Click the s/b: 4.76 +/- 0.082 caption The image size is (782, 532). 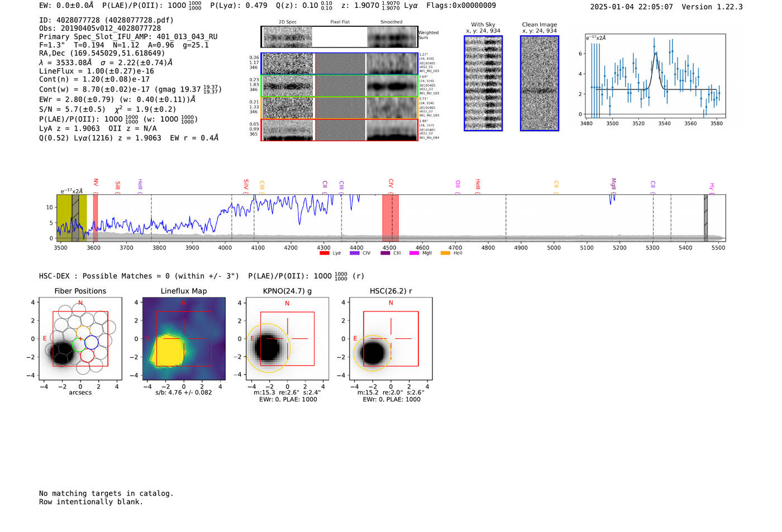click(x=184, y=392)
